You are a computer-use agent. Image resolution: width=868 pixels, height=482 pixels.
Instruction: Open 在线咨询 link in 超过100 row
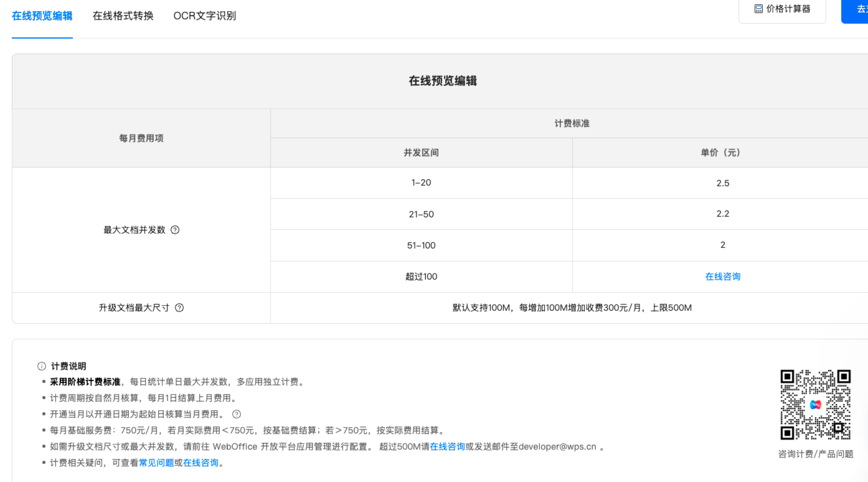click(x=722, y=276)
